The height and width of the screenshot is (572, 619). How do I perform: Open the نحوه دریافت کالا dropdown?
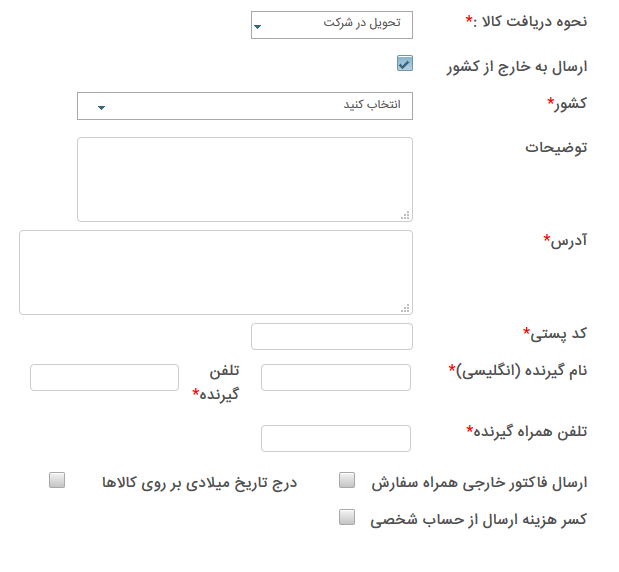coord(332,25)
